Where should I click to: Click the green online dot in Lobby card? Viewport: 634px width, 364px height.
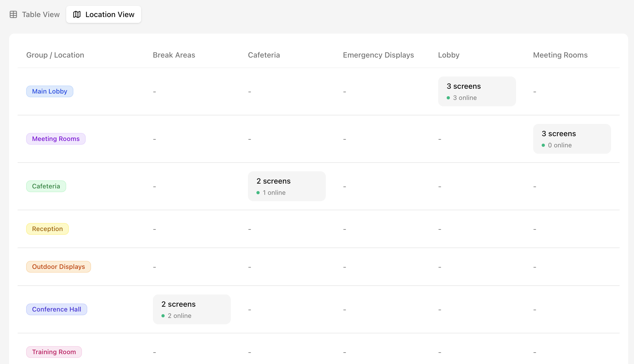(448, 98)
